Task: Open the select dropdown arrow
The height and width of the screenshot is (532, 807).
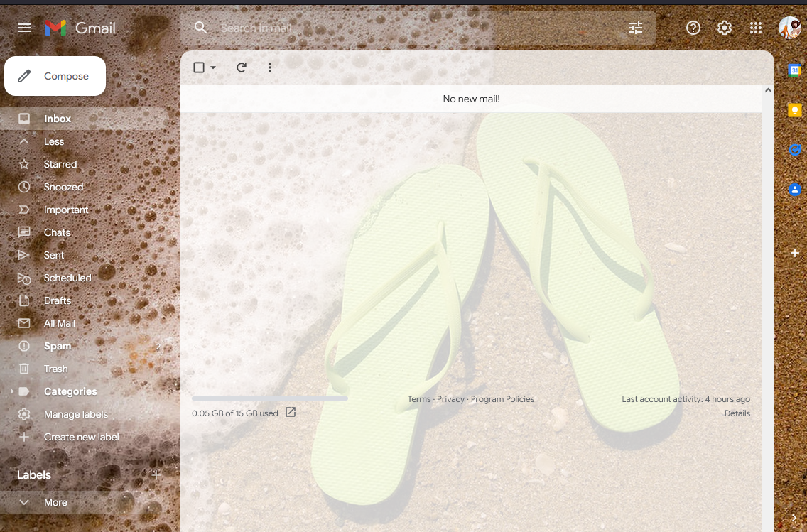Action: (213, 67)
